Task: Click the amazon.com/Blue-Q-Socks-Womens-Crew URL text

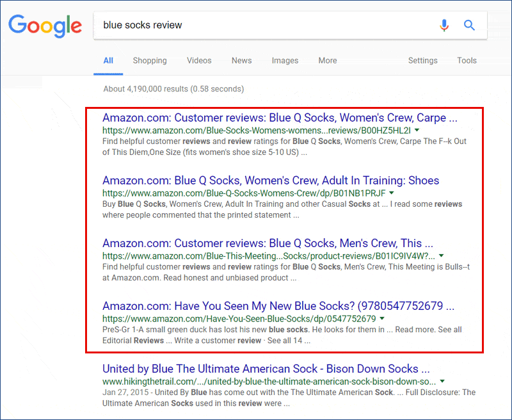Action: [244, 193]
